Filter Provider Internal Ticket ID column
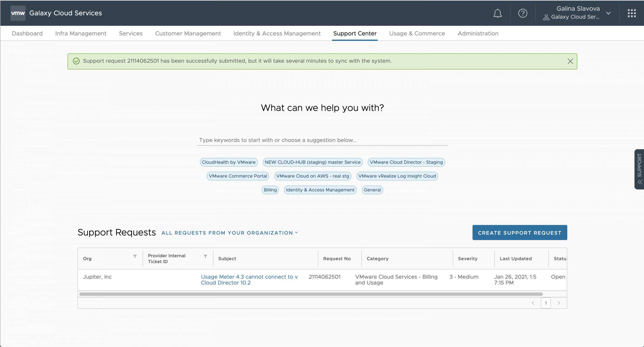 coord(205,256)
